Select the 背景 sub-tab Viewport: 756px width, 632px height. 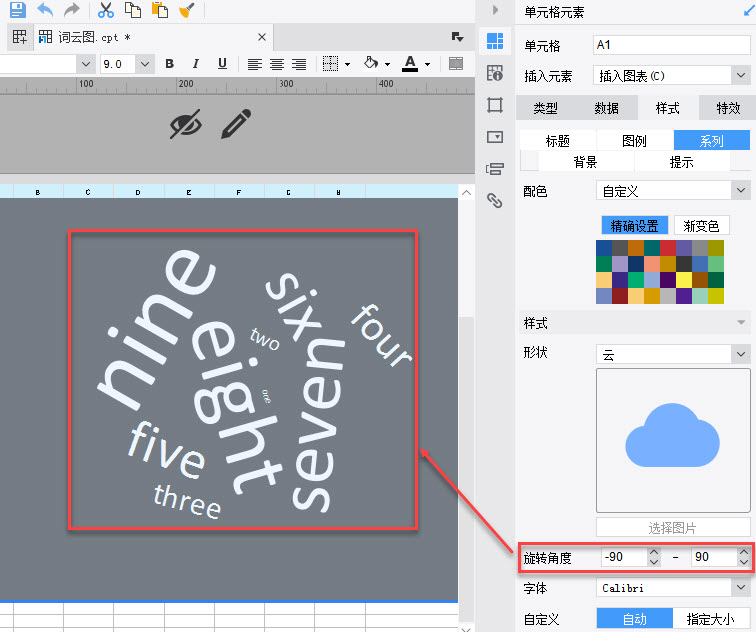coord(586,161)
